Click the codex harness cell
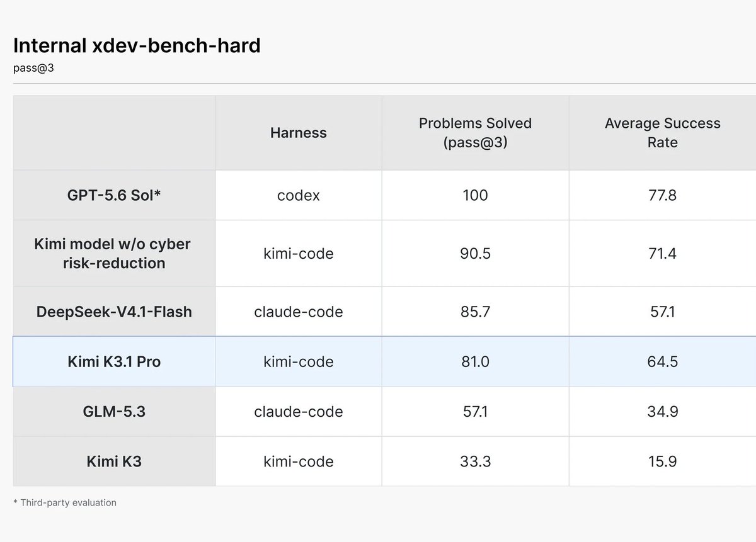 299,195
